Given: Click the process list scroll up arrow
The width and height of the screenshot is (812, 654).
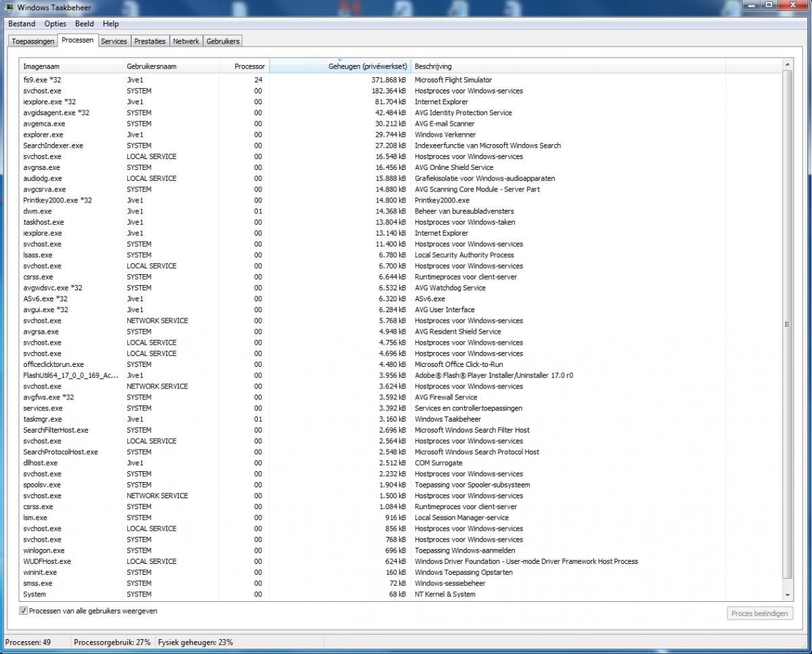Looking at the screenshot, I should click(787, 65).
